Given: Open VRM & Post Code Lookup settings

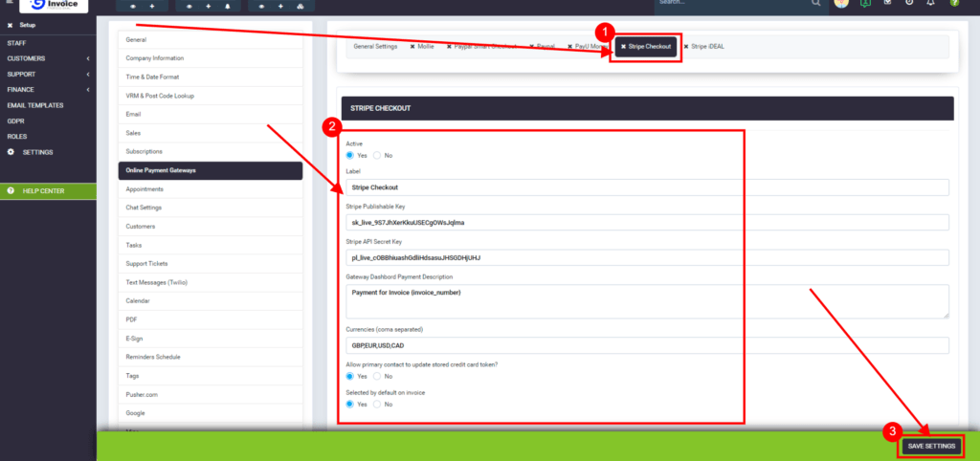Looking at the screenshot, I should [x=211, y=96].
